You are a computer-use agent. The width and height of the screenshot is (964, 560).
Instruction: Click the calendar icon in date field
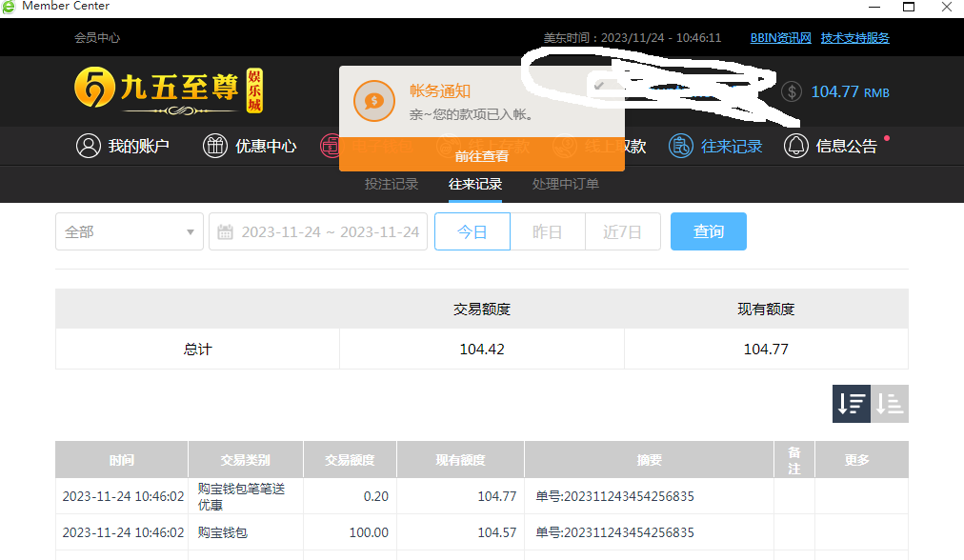coord(226,232)
